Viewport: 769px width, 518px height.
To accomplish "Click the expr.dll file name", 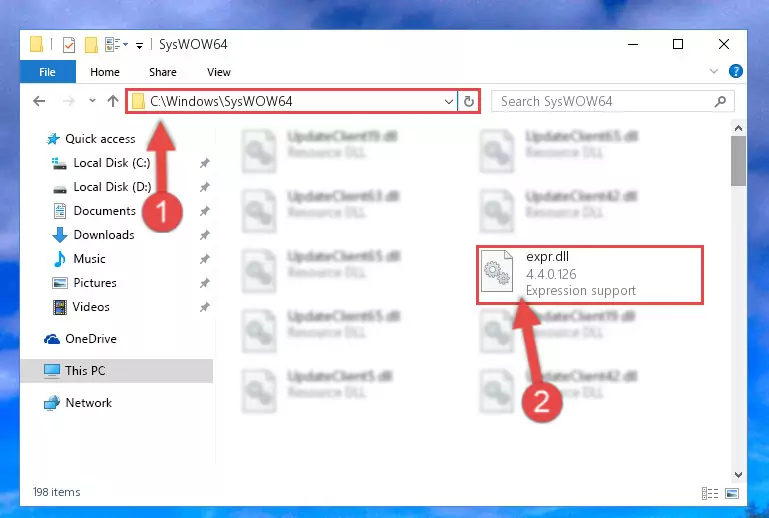I will tap(547, 257).
